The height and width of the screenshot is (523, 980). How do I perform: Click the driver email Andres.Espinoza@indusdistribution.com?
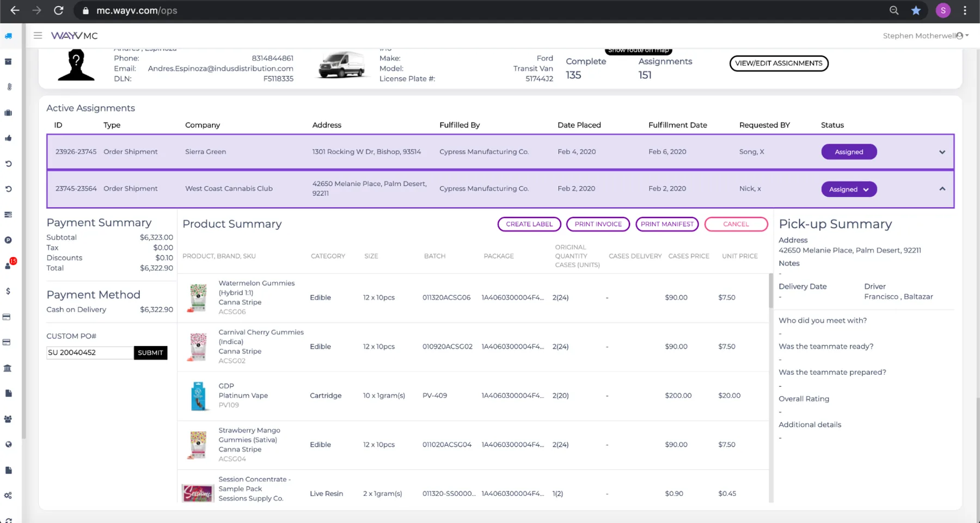(220, 69)
